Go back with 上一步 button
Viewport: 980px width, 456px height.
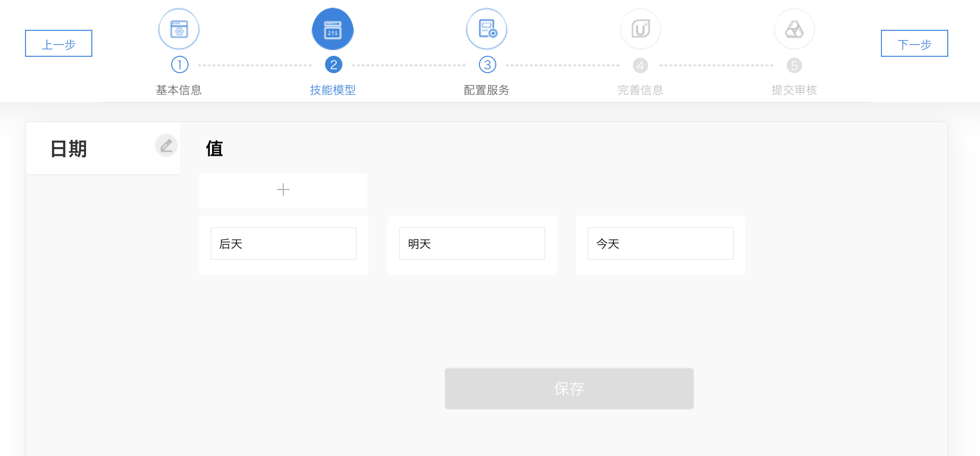coord(59,44)
